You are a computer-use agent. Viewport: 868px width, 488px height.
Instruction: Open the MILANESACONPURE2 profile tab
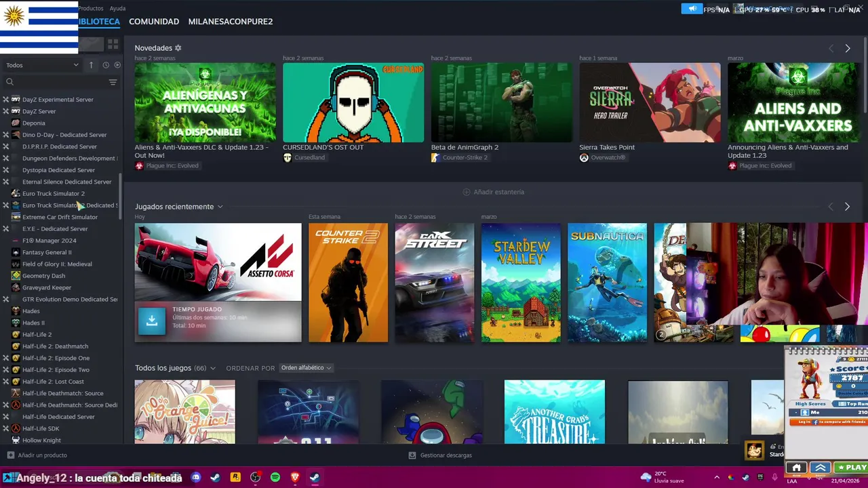231,22
